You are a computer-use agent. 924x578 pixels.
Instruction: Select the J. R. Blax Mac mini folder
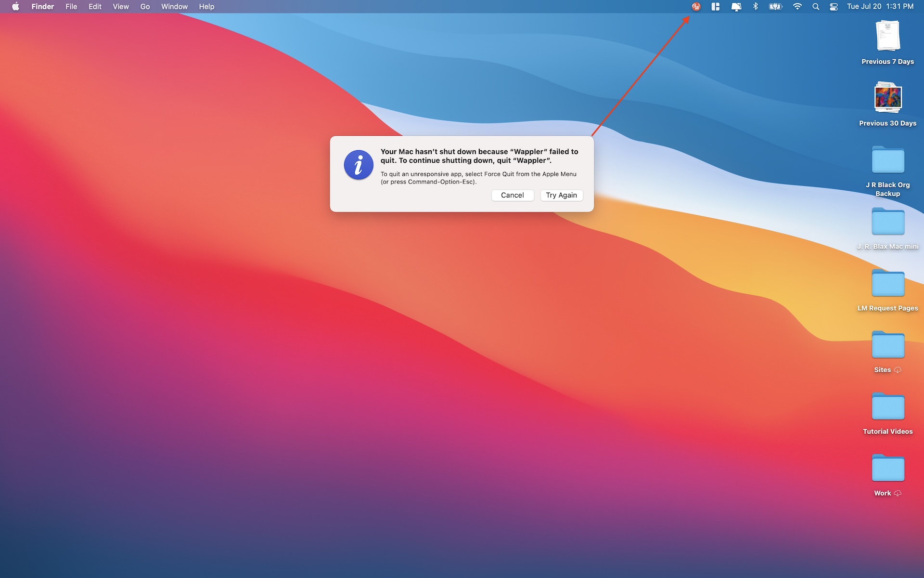click(887, 229)
